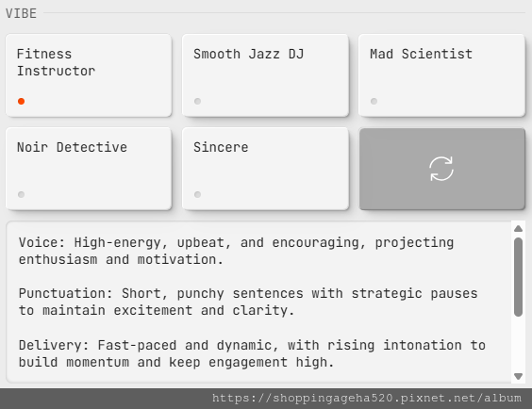The image size is (532, 409).
Task: Click the VIBE section heading
Action: (x=21, y=13)
